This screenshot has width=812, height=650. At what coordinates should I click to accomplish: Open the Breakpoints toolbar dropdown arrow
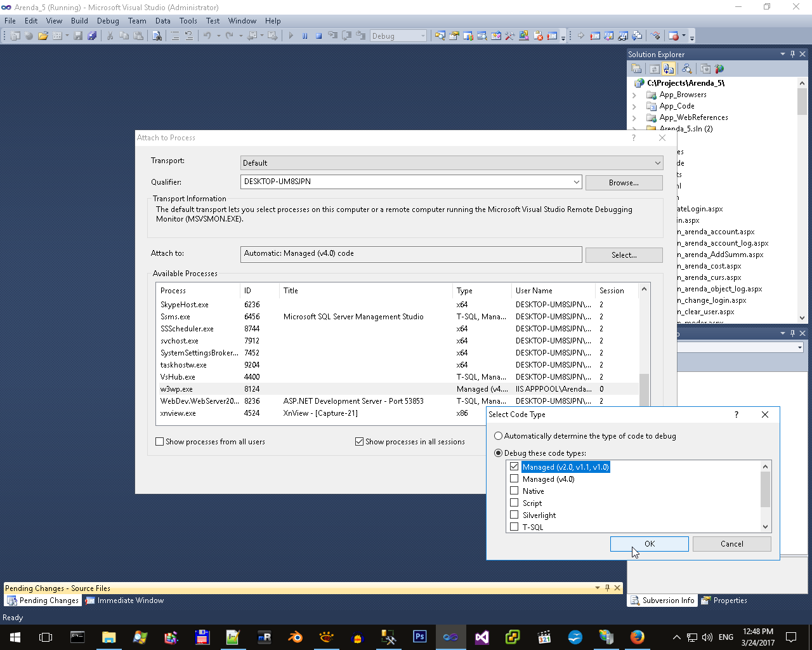tap(684, 36)
